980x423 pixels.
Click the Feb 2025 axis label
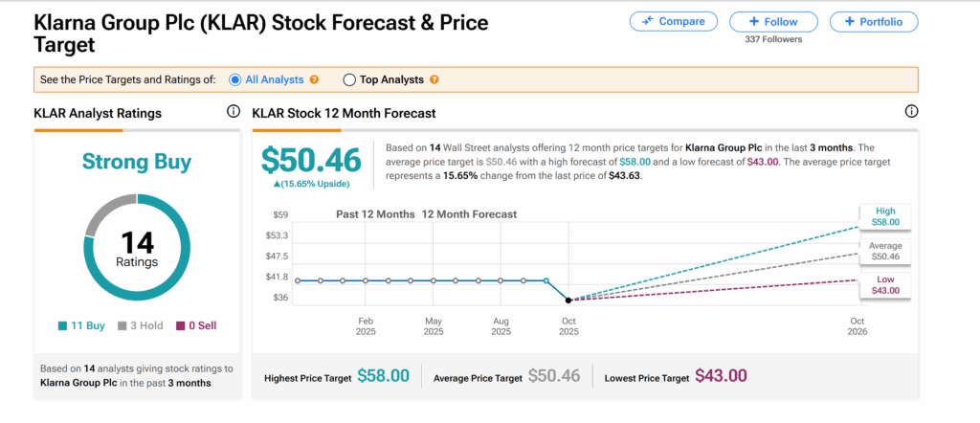366,326
